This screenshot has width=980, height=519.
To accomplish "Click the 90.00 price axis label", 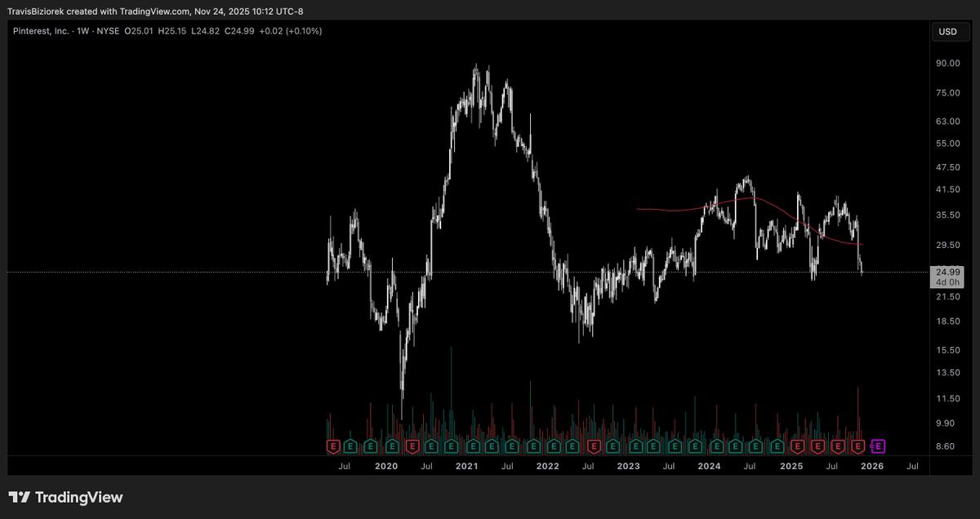I will [x=947, y=64].
